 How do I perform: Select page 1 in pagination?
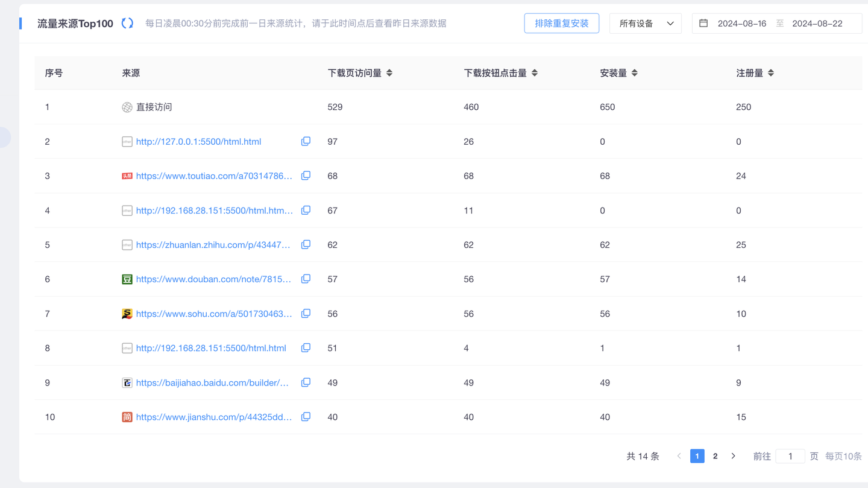point(697,456)
